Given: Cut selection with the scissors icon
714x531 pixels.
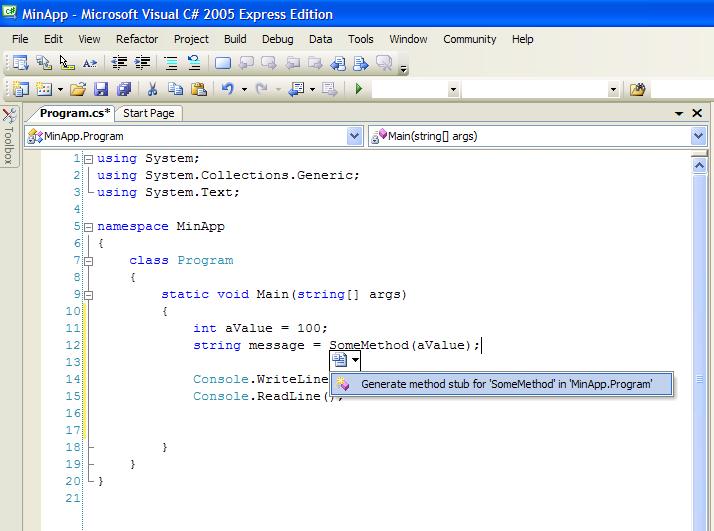Looking at the screenshot, I should [153, 89].
